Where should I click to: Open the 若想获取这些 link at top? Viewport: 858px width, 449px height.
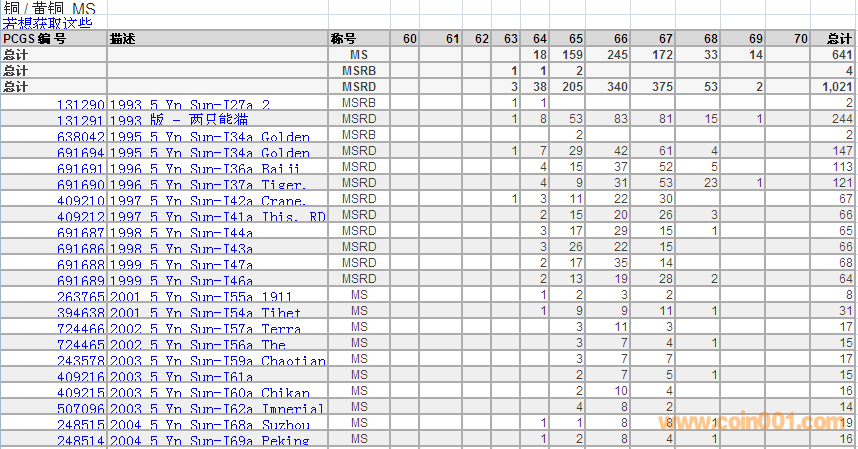pos(47,23)
